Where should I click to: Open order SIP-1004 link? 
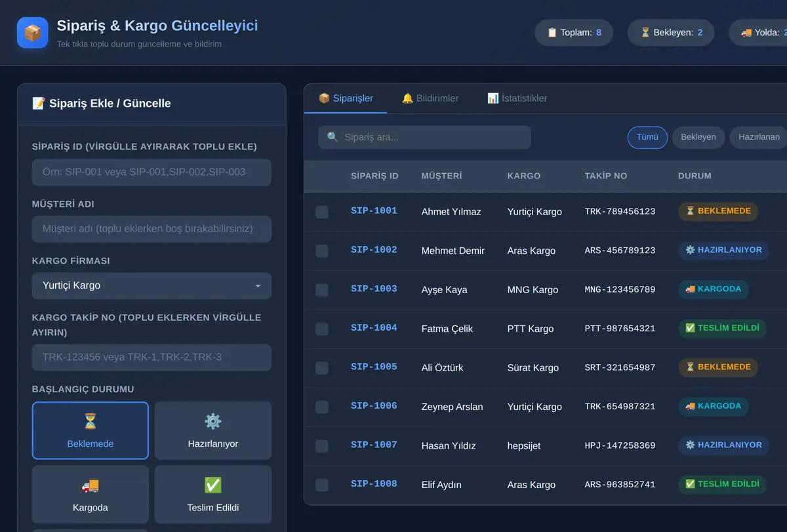pos(374,328)
